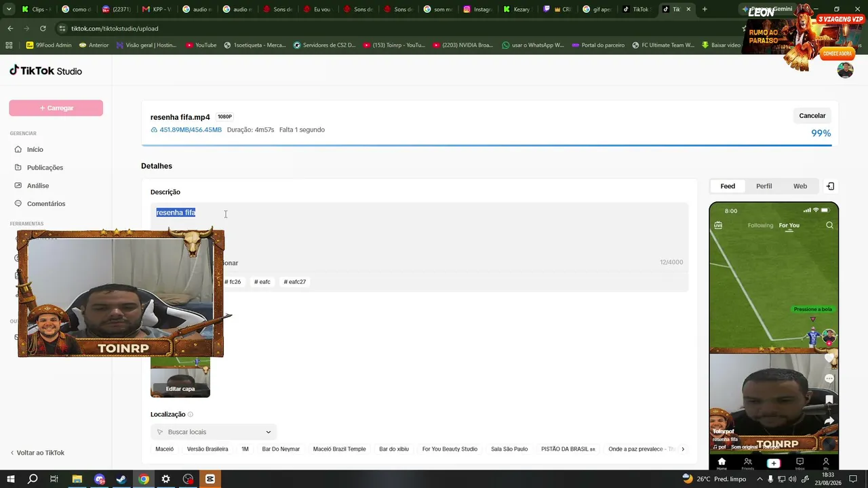Viewport: 868px width, 488px height.
Task: Select the For You Beauty Studio chip
Action: (x=450, y=449)
